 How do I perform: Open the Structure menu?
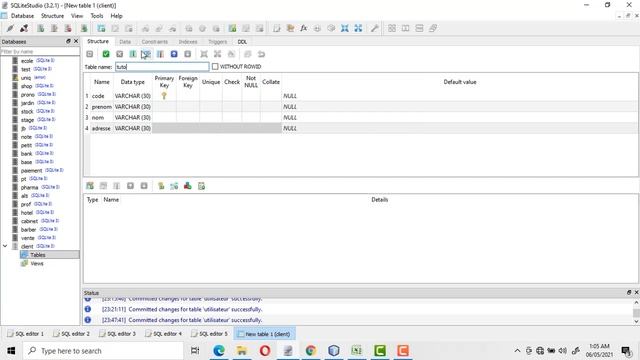tap(52, 16)
